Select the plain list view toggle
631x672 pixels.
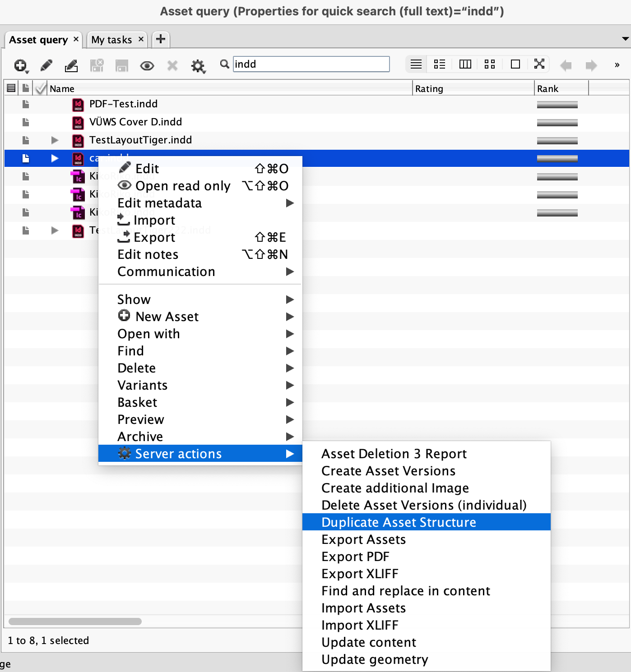(x=416, y=64)
